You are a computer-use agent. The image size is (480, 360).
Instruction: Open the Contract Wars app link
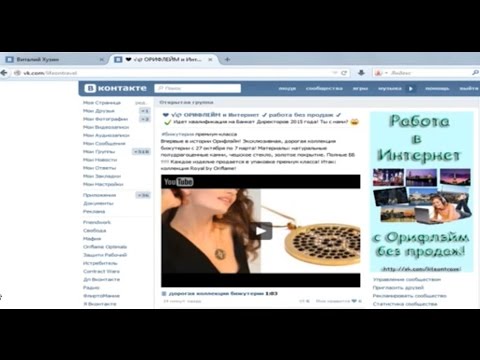[x=101, y=271]
